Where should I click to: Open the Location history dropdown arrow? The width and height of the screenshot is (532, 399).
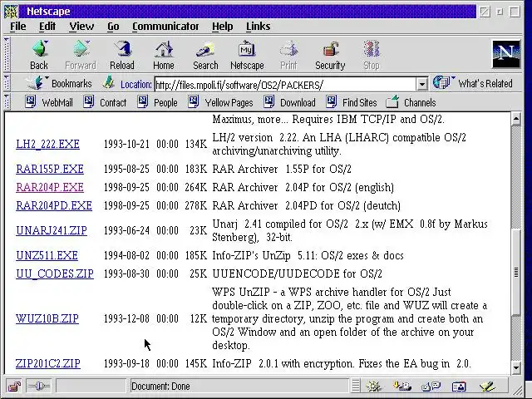(421, 84)
